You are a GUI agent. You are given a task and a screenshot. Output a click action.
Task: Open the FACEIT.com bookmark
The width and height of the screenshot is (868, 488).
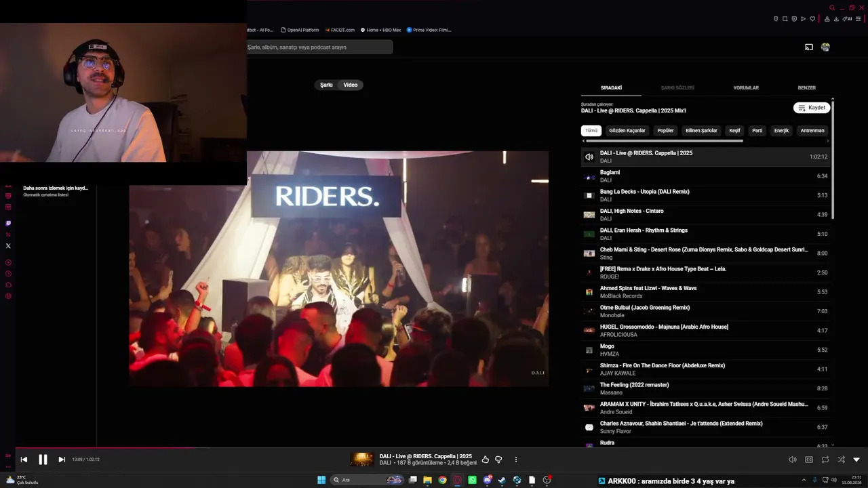coord(340,30)
